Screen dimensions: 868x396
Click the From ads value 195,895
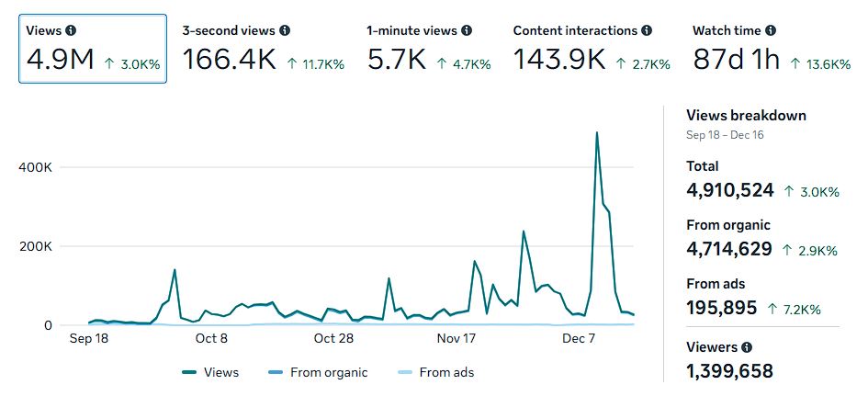tap(721, 308)
